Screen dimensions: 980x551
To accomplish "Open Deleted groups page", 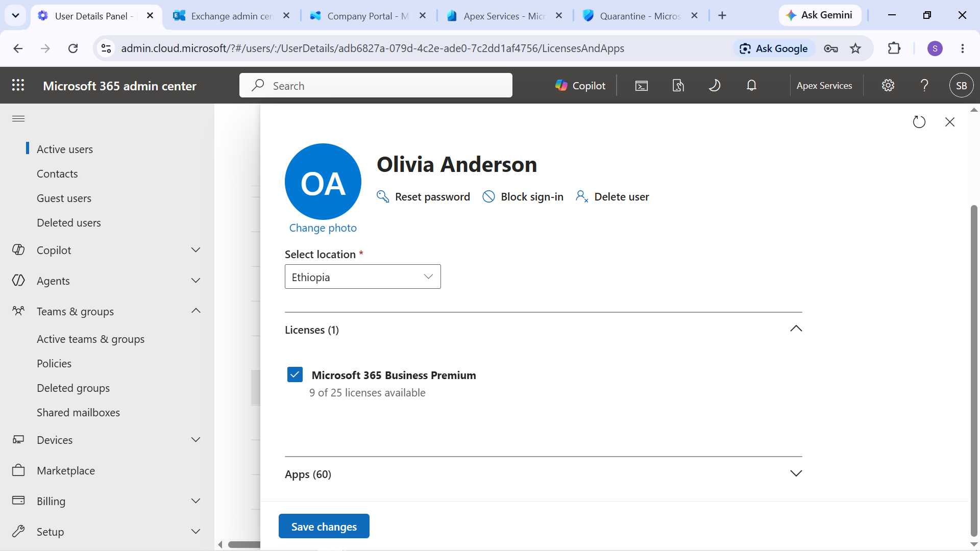I will 73,388.
